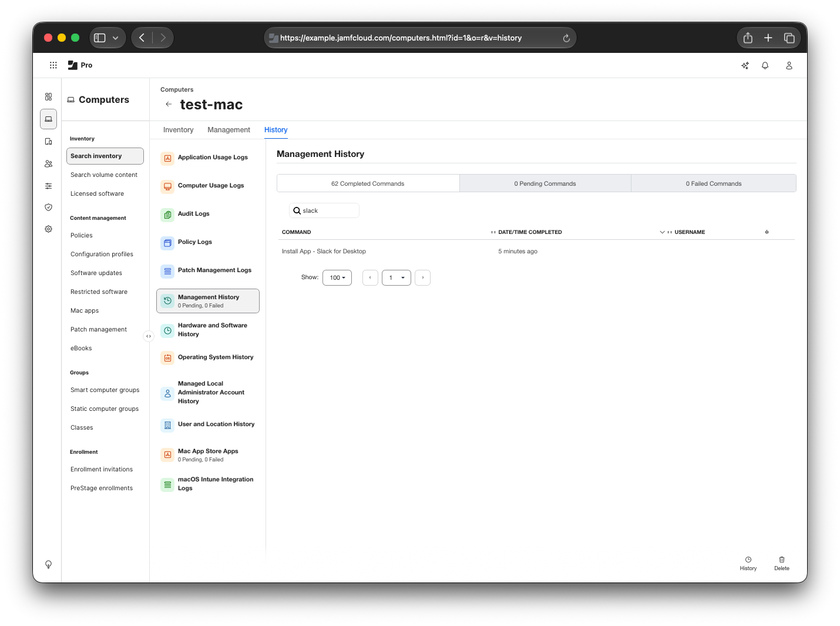The width and height of the screenshot is (840, 626).
Task: Click Safari Share icon
Action: coord(748,38)
